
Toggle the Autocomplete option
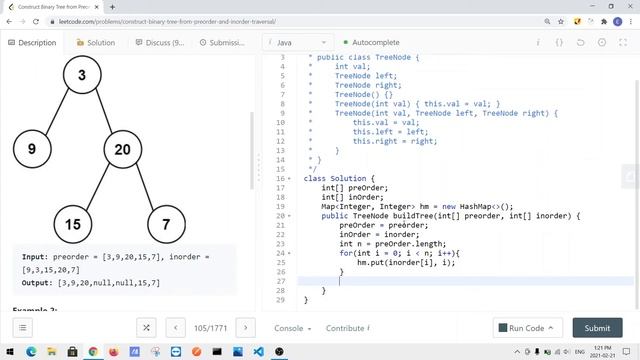371,42
